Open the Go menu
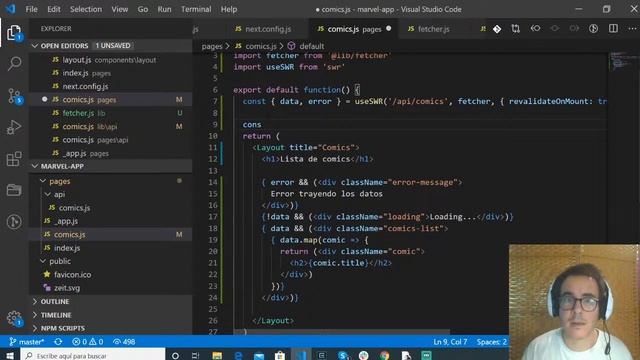The height and width of the screenshot is (360, 640). 143,9
